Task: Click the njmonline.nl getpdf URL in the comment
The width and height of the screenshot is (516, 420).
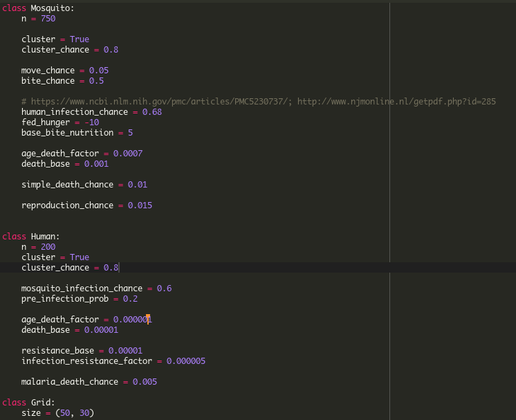Action: (396, 102)
